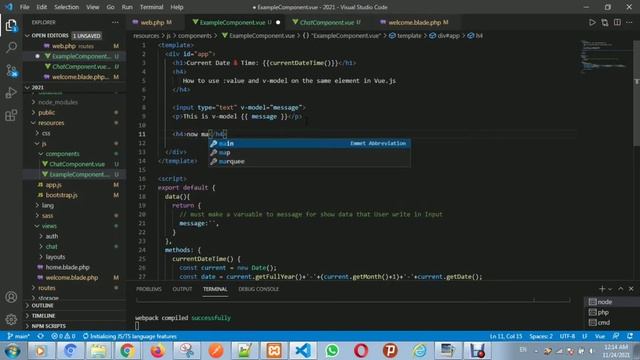Open bootstrap.js in explorer tree
Screen dimensions: 640x360
pos(61,195)
